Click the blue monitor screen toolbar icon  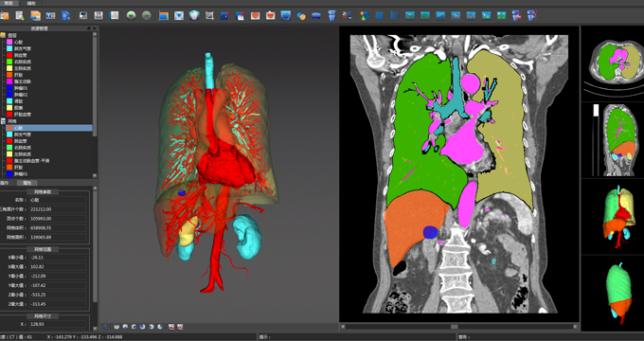coord(286,15)
